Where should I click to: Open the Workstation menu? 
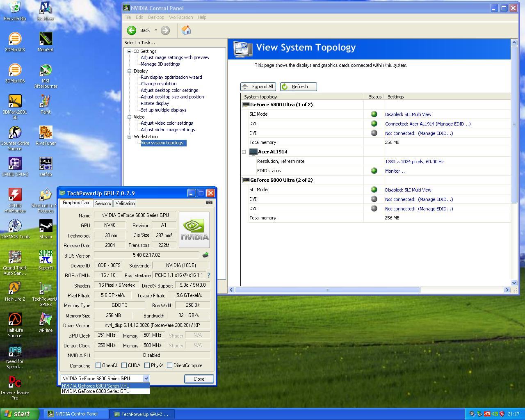tap(181, 17)
